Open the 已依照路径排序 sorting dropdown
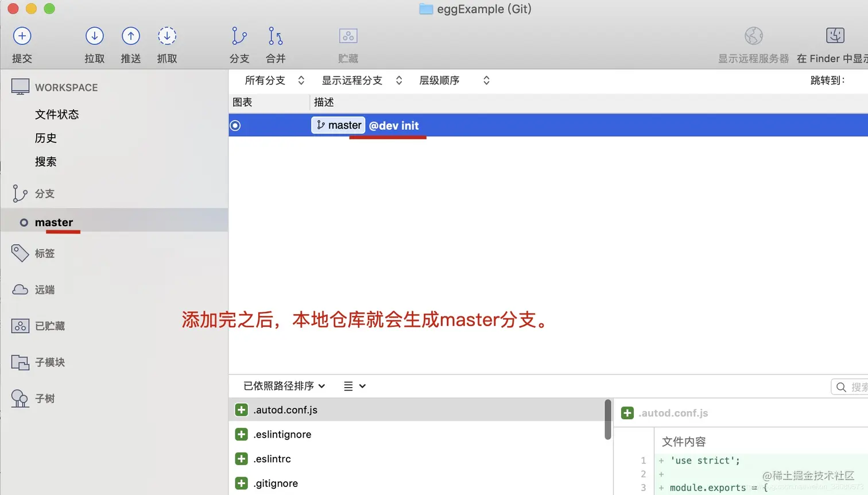This screenshot has height=495, width=868. click(x=282, y=386)
